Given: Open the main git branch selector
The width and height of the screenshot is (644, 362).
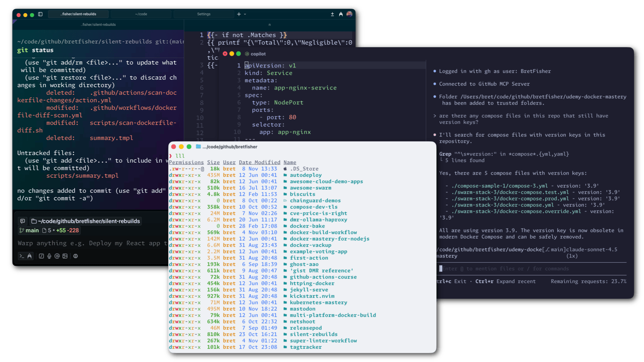Looking at the screenshot, I should (x=29, y=231).
